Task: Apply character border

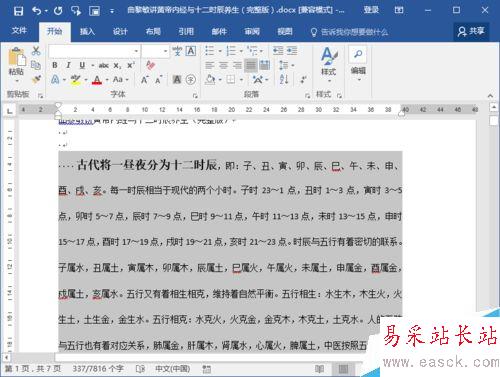Action: 191,51
